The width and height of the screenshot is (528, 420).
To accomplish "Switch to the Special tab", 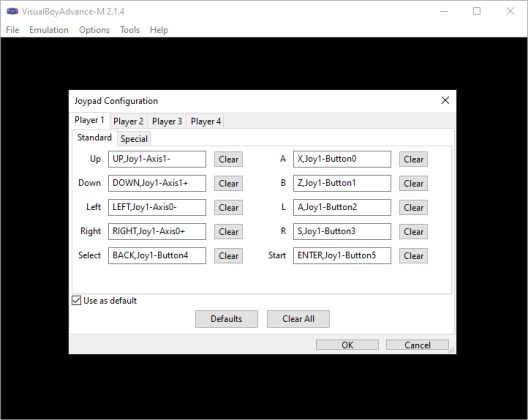I will point(134,139).
